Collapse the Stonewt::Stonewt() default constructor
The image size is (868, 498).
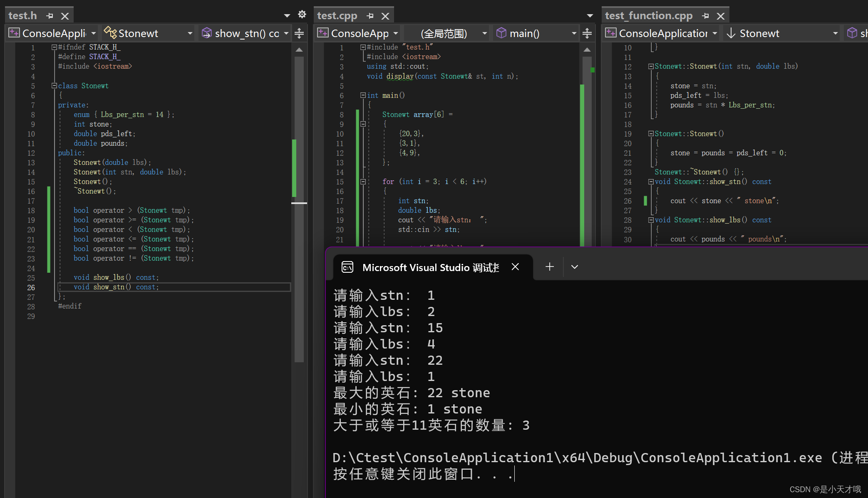pyautogui.click(x=651, y=134)
